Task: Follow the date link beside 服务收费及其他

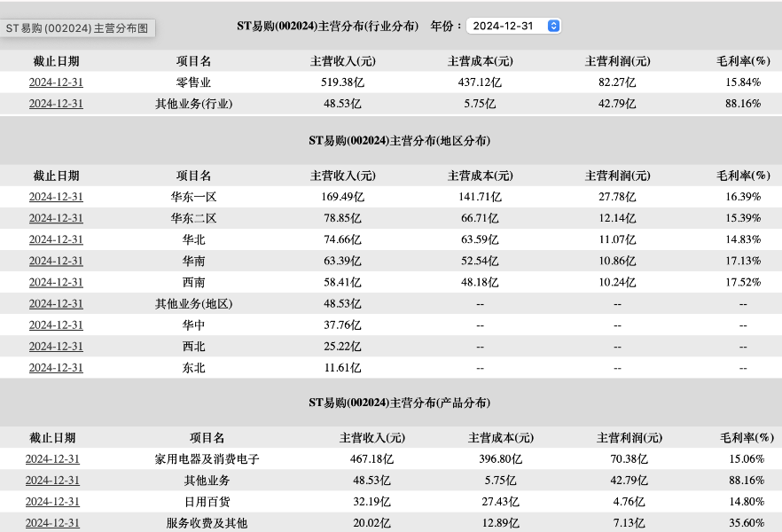Action: click(x=52, y=523)
